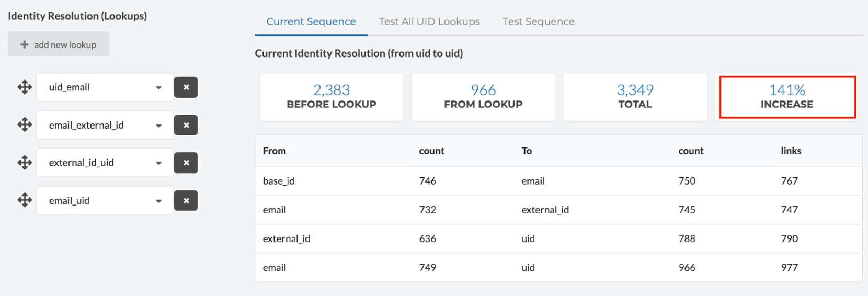This screenshot has height=296, width=868.
Task: Switch to Test All UID Lookups tab
Action: (429, 21)
